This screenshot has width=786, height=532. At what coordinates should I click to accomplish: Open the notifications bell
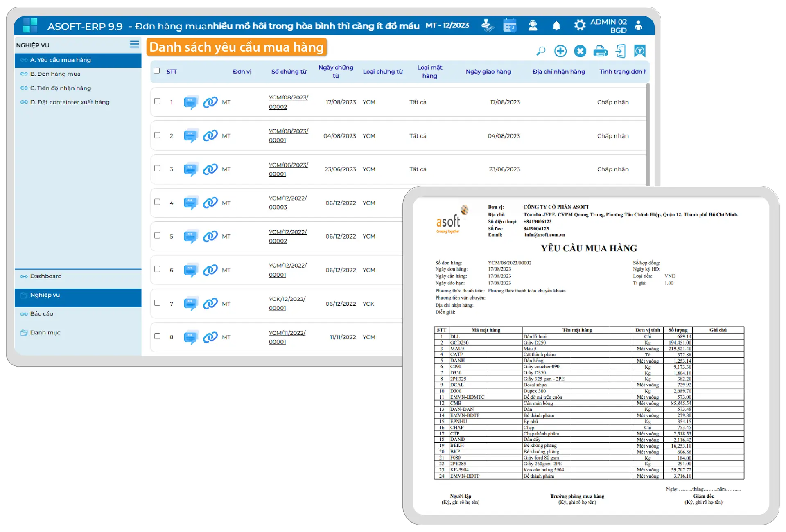(x=556, y=26)
